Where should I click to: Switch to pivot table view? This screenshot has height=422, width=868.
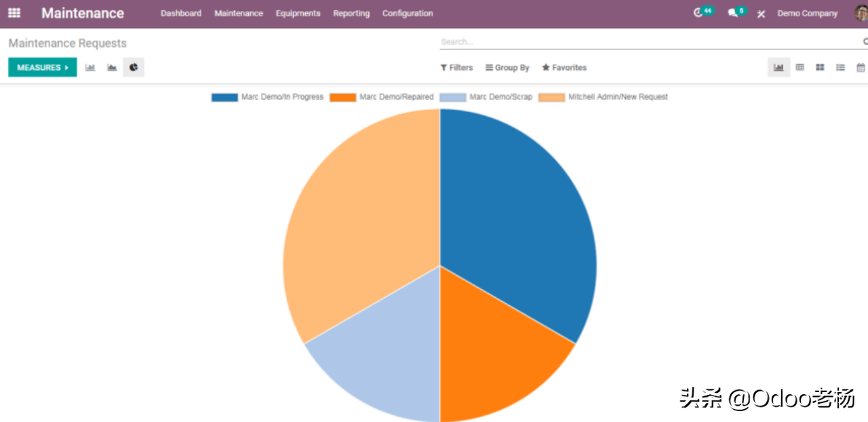pyautogui.click(x=800, y=67)
